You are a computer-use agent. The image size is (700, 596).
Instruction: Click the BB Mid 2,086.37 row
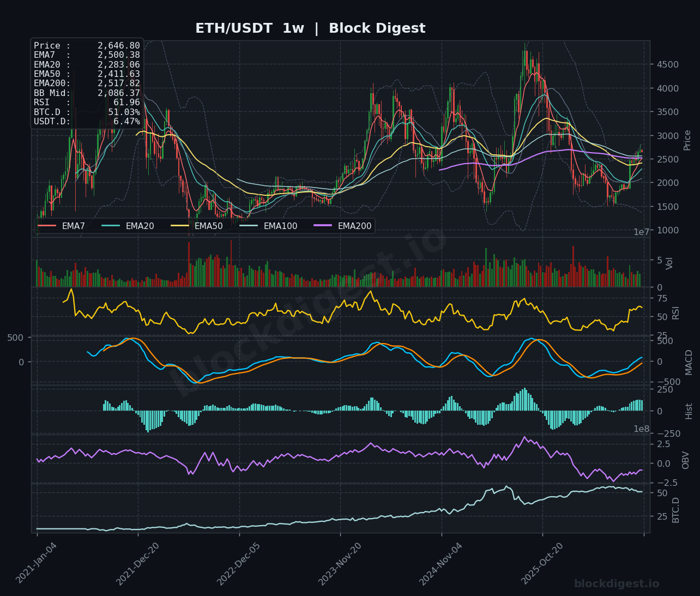tap(87, 93)
